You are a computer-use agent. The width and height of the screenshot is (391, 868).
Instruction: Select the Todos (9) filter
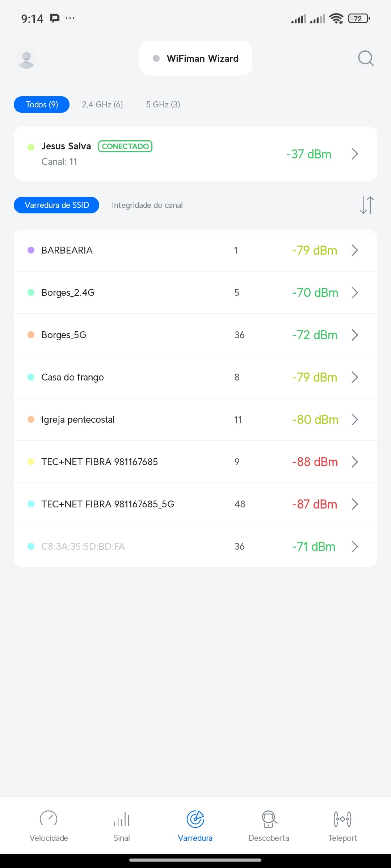coord(42,105)
